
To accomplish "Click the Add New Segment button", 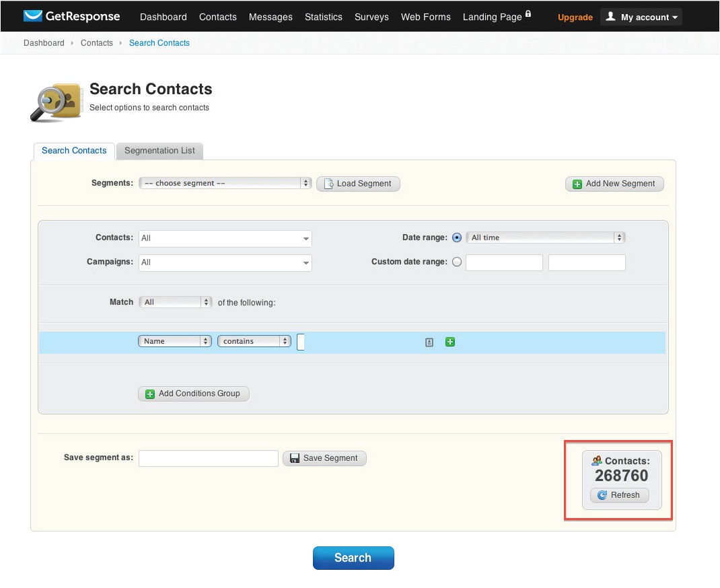I will [x=614, y=184].
